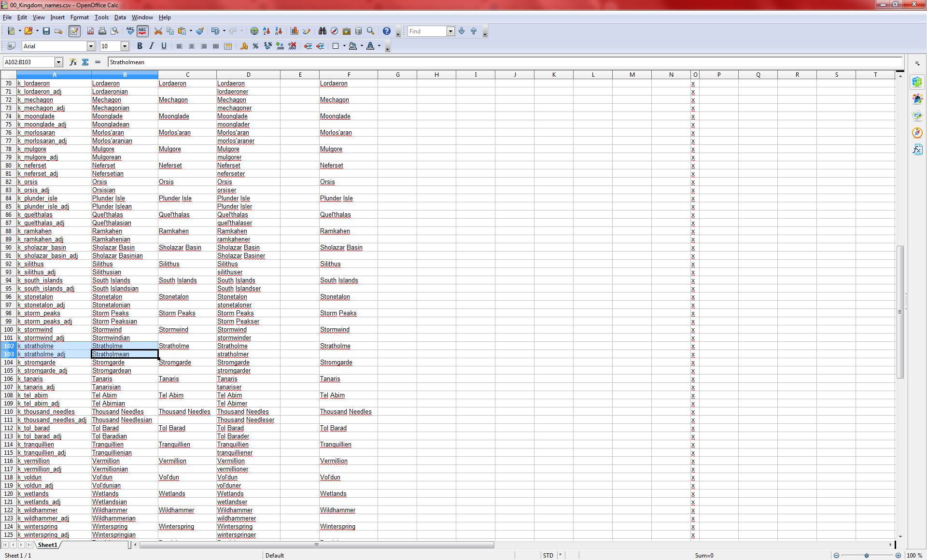Click the zoom slider handle
Screen dimensions: 927x560
pyautogui.click(x=867, y=556)
